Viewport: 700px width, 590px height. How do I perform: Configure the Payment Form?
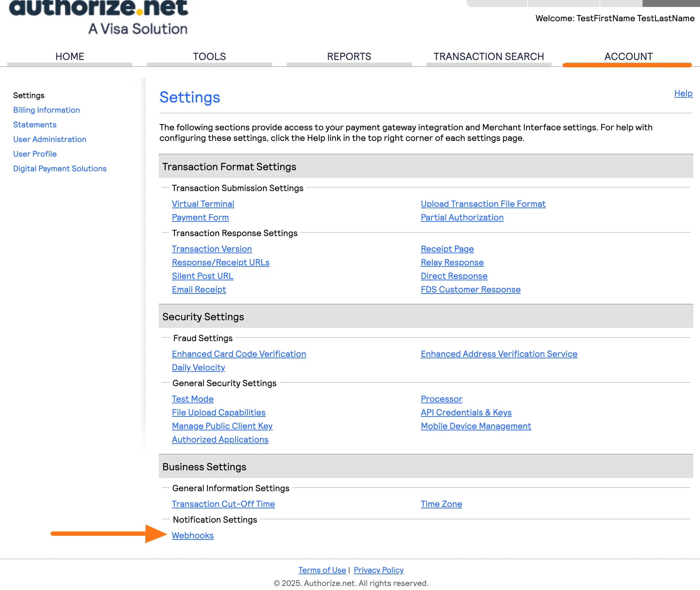pyautogui.click(x=200, y=217)
